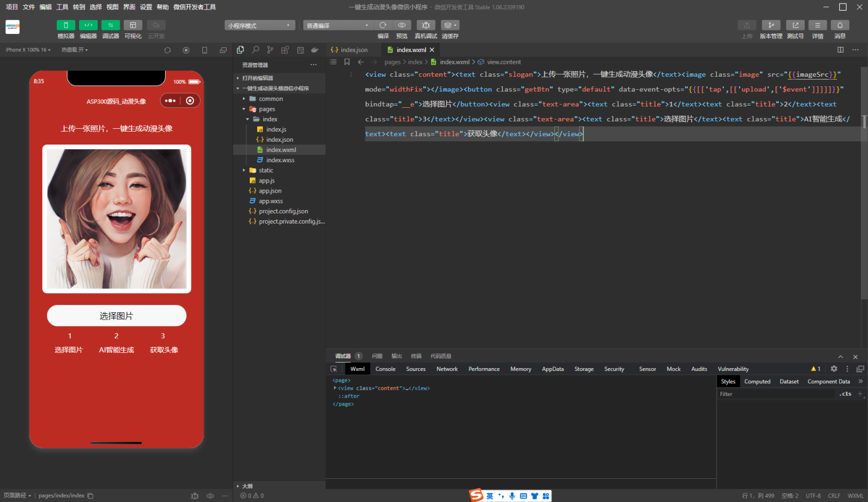
Task: Click the 详情 details icon
Action: tap(817, 25)
